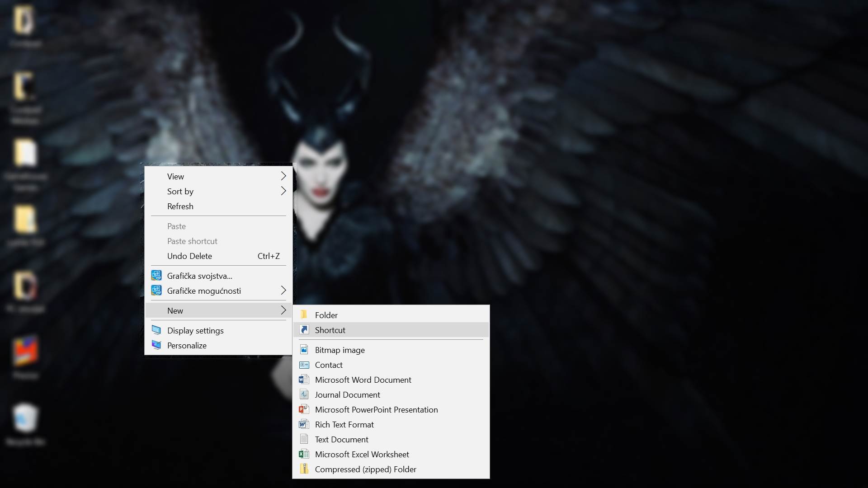Choose Undo Delete in the context menu
Screen dimensions: 868x488
(x=189, y=256)
